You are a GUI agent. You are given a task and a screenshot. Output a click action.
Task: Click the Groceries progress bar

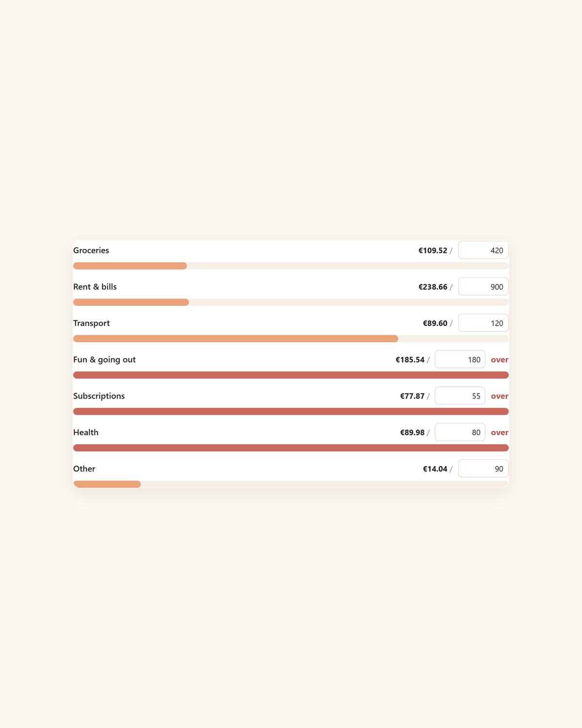point(291,266)
